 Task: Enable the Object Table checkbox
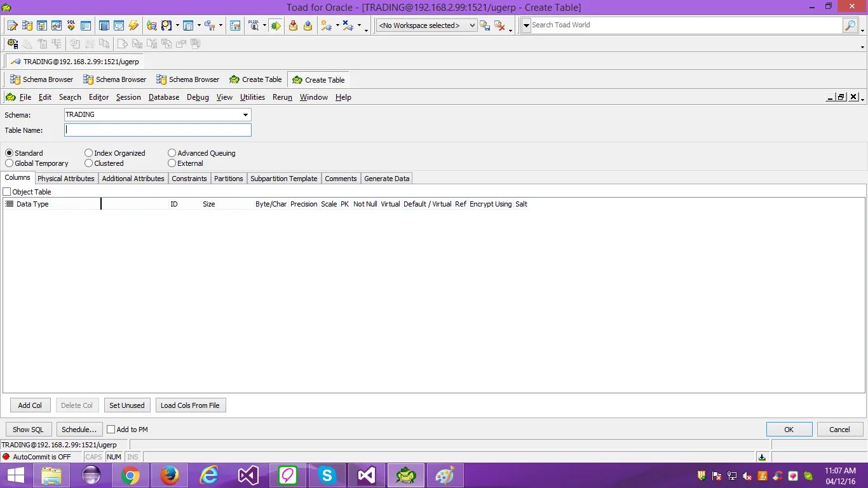(7, 192)
